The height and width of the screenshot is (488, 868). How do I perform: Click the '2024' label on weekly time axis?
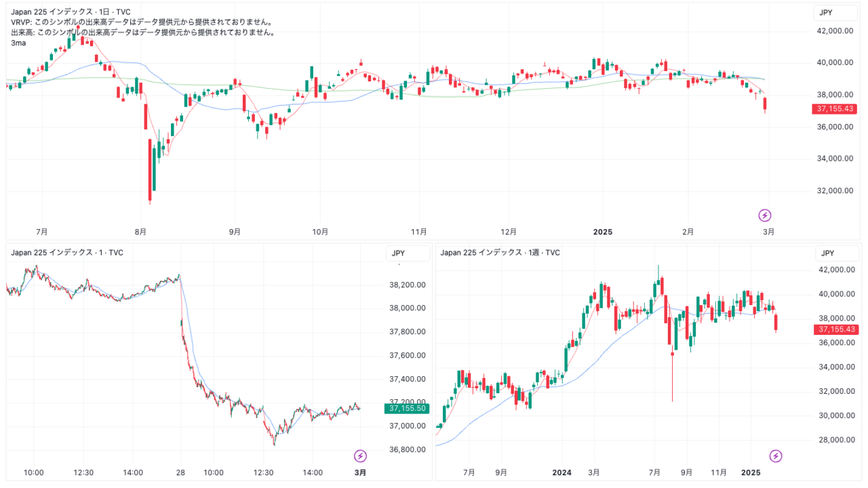point(562,472)
